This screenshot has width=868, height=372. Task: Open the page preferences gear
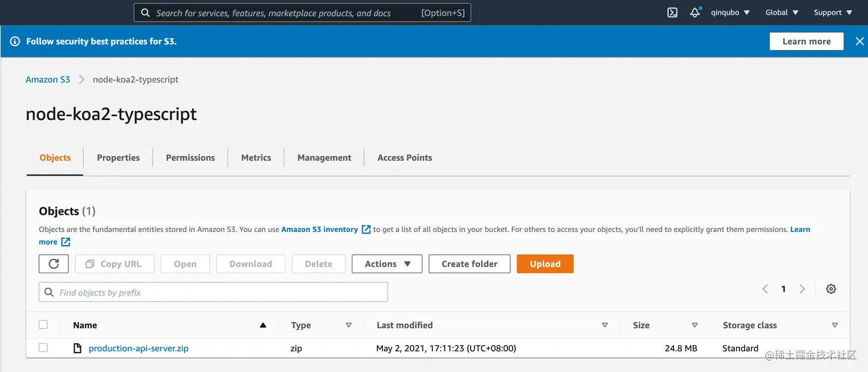pyautogui.click(x=831, y=289)
